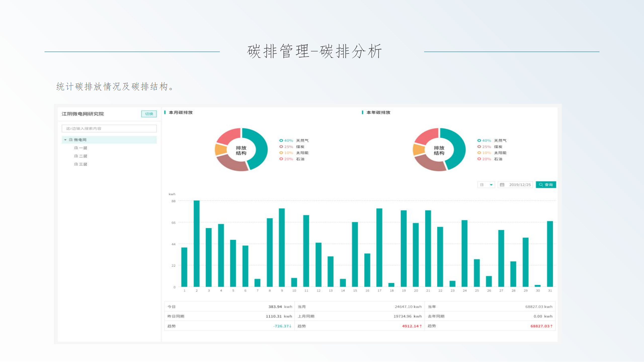Click the short bar for day 7
This screenshot has width=644, height=362.
coord(257,283)
